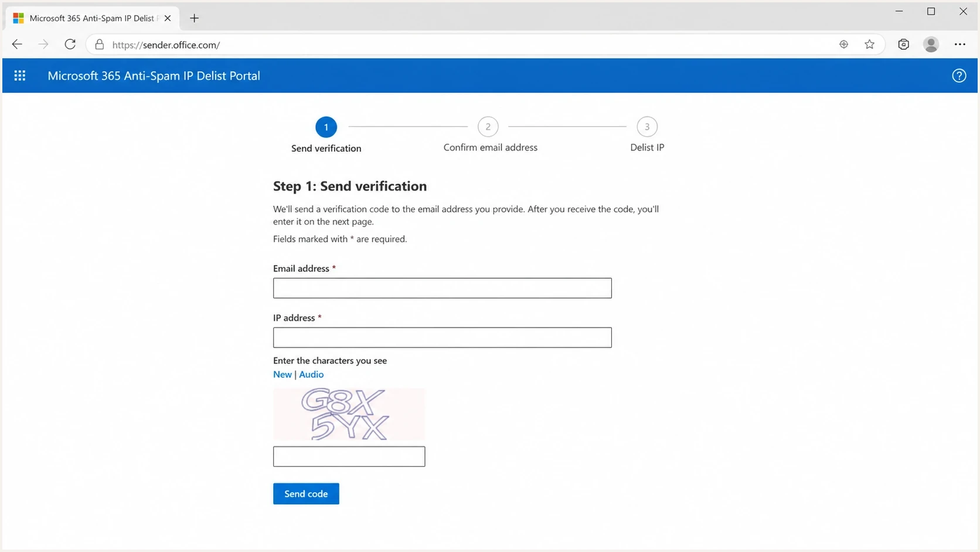Click the help question mark icon
This screenshot has width=980, height=552.
pyautogui.click(x=959, y=76)
